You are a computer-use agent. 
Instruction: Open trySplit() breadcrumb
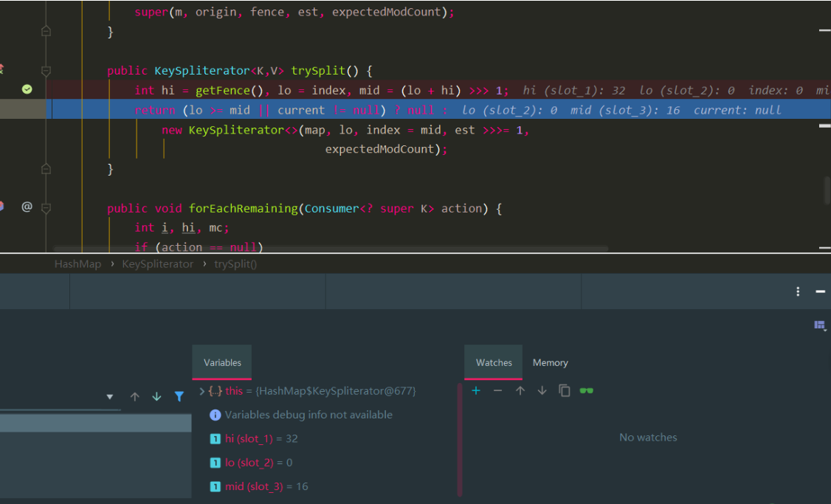235,264
